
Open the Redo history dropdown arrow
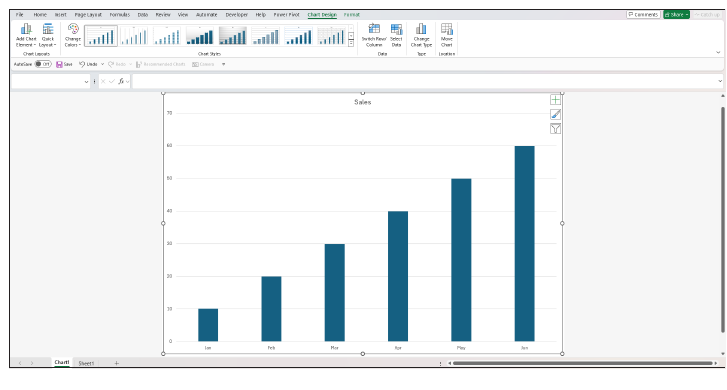(131, 64)
